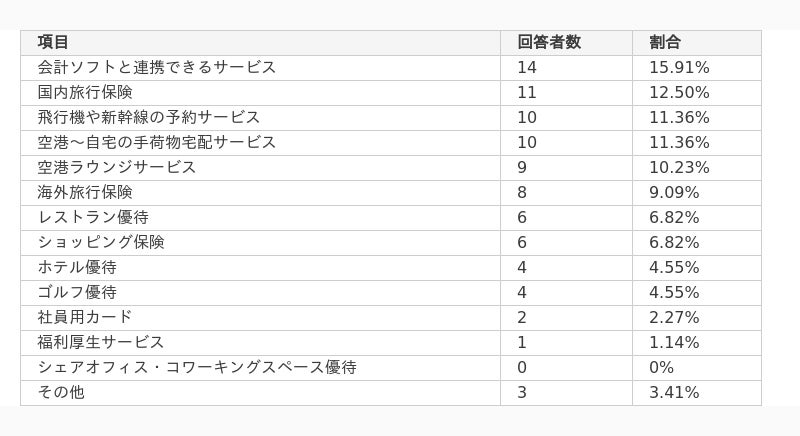
Task: Click the その他 cell
Action: [x=260, y=393]
